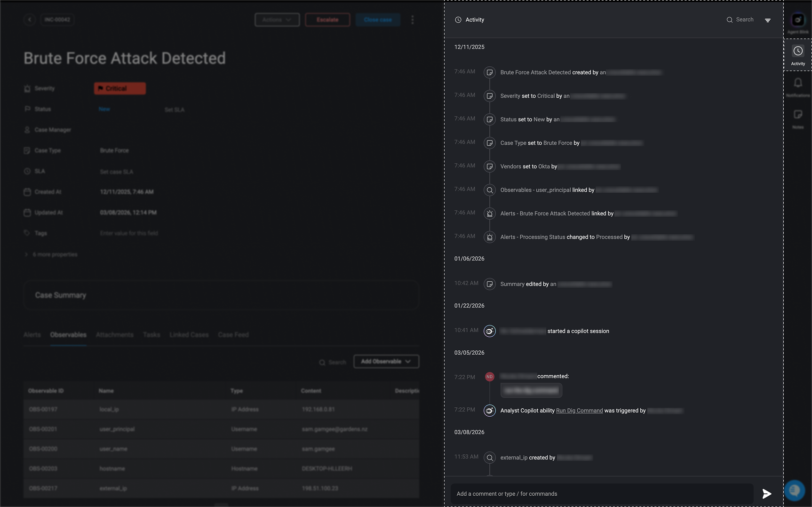Click the alert icon for 'Processing Status changed to Processed'
This screenshot has width=812, height=507.
490,237
